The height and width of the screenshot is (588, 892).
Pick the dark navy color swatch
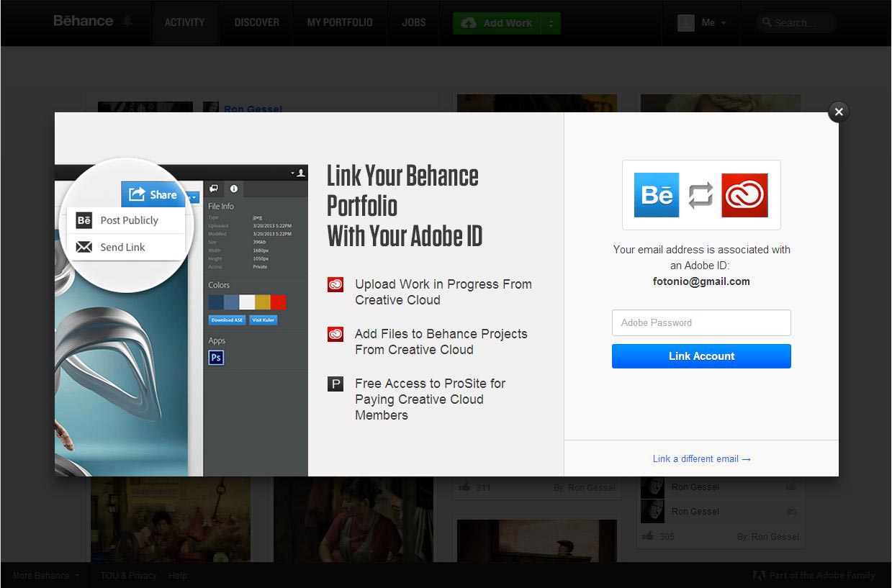[216, 302]
